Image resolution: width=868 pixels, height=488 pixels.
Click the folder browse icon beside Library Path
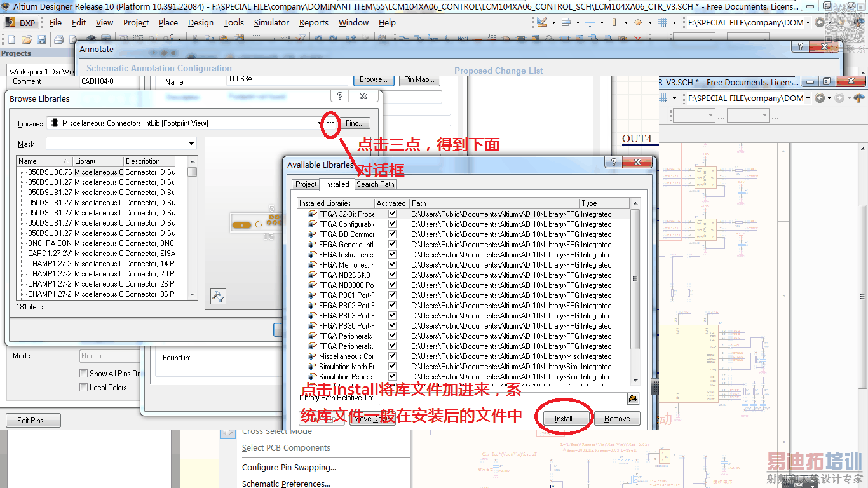(632, 398)
